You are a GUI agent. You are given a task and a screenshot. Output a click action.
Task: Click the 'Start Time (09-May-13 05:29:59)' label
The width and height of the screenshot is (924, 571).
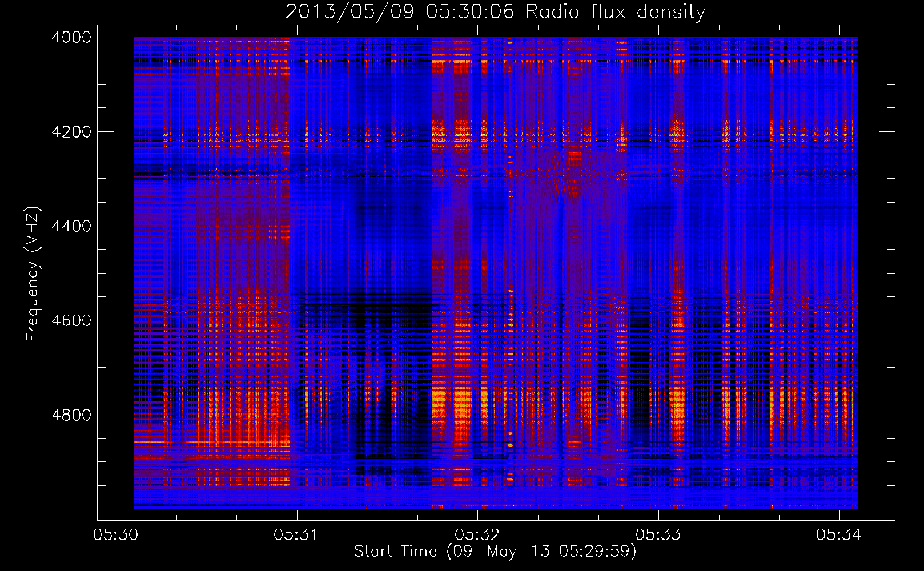coord(495,552)
